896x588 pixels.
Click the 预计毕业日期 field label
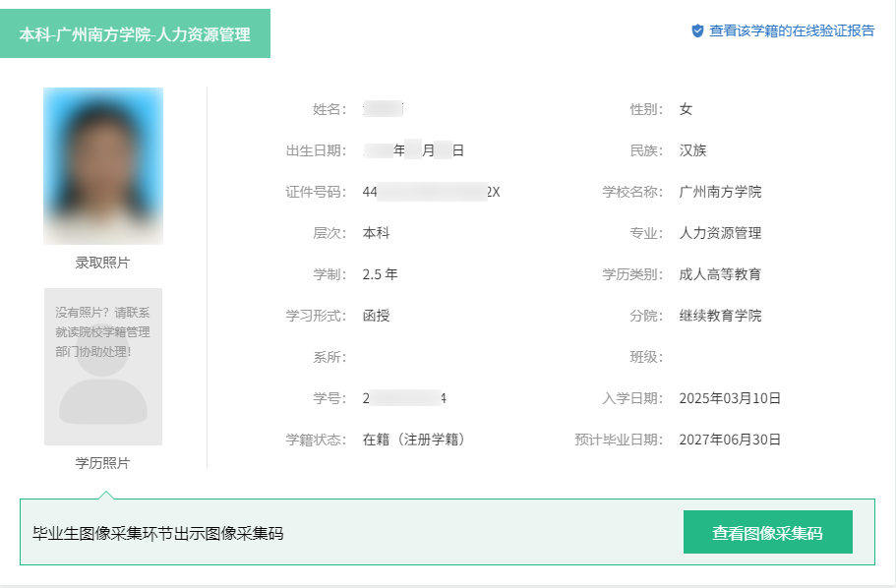619,440
